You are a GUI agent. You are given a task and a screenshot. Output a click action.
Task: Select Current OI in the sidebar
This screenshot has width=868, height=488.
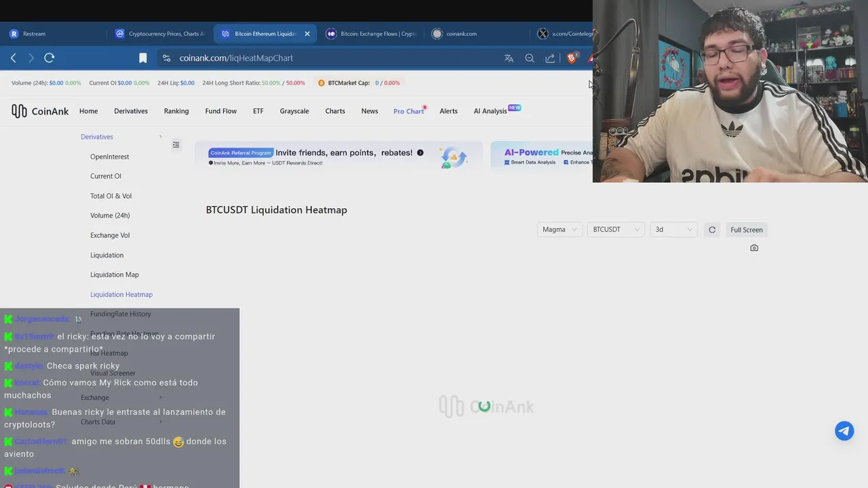[x=106, y=176]
